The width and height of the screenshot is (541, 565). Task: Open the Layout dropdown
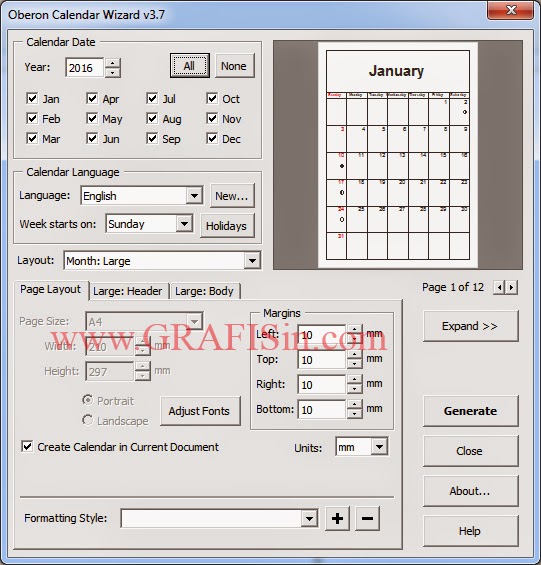coord(252,261)
